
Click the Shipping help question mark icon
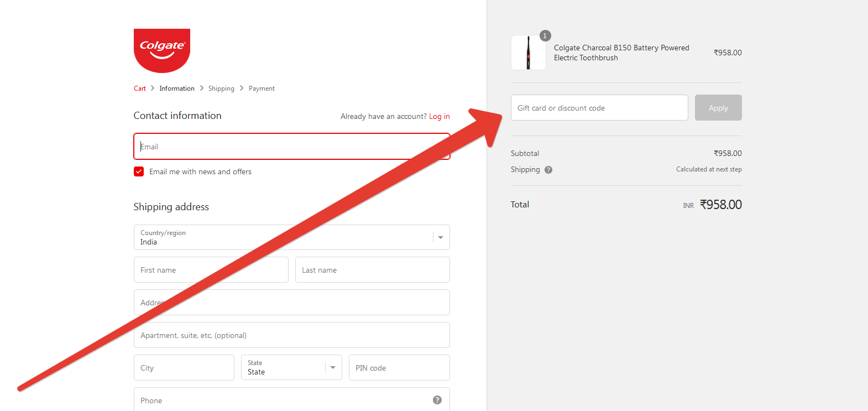548,170
